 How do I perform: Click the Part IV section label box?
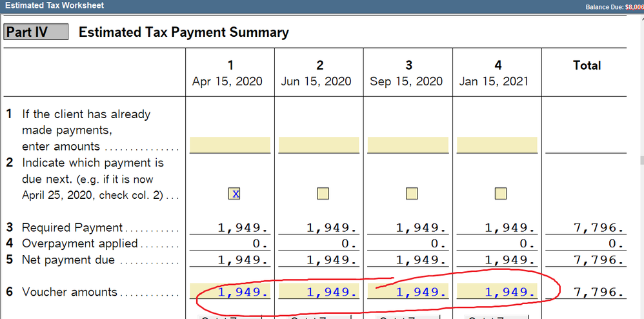coord(35,32)
